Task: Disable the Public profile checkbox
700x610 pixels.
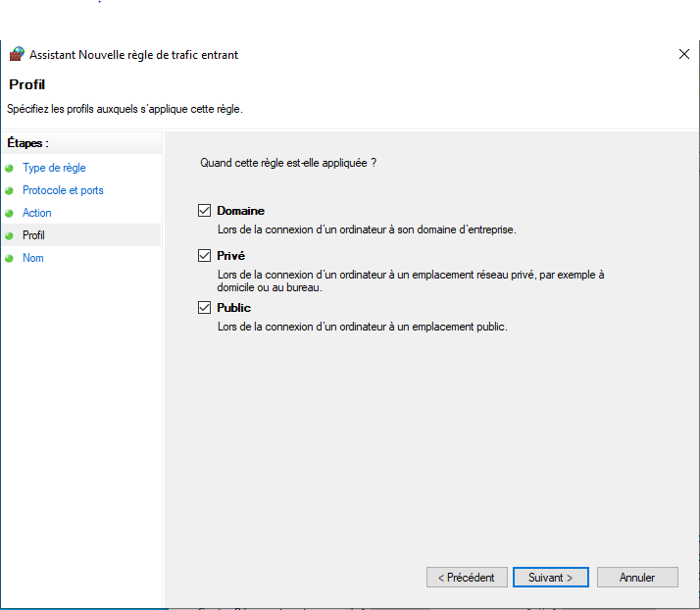Action: coord(204,307)
